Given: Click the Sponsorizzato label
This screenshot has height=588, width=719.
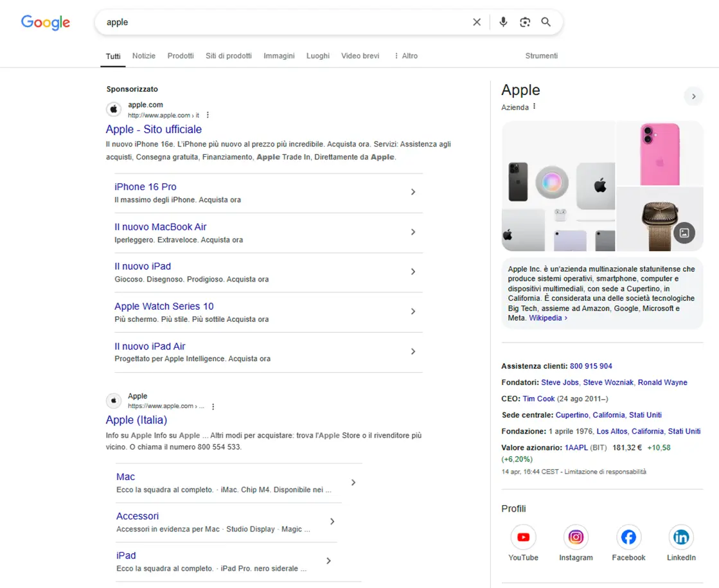Looking at the screenshot, I should [x=132, y=89].
